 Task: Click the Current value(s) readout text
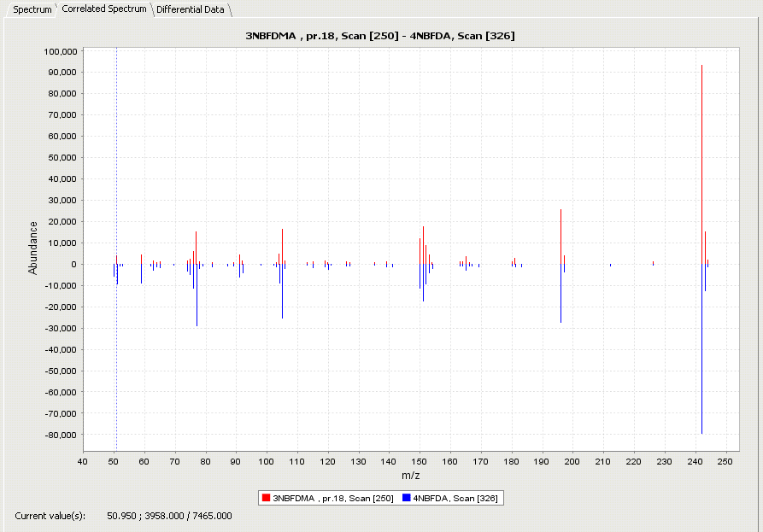[124, 516]
